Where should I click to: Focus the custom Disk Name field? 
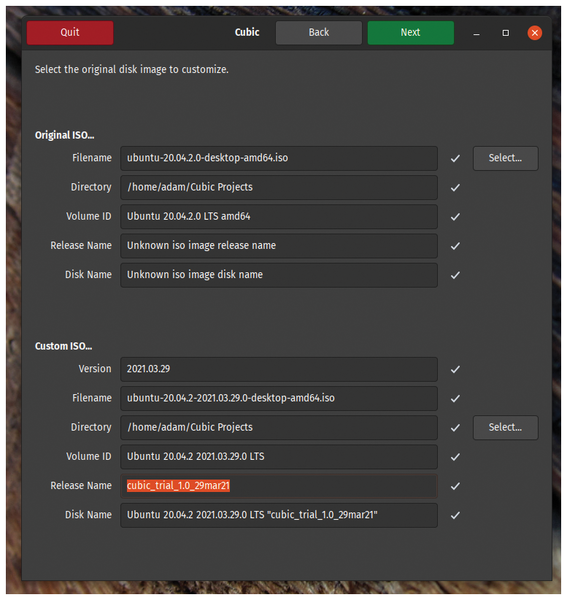tap(279, 515)
